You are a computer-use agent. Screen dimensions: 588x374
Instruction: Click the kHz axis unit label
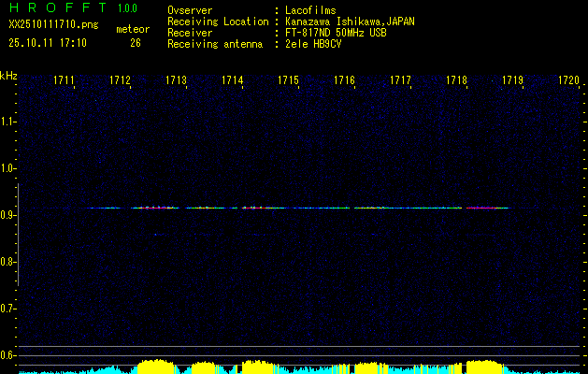click(x=8, y=75)
